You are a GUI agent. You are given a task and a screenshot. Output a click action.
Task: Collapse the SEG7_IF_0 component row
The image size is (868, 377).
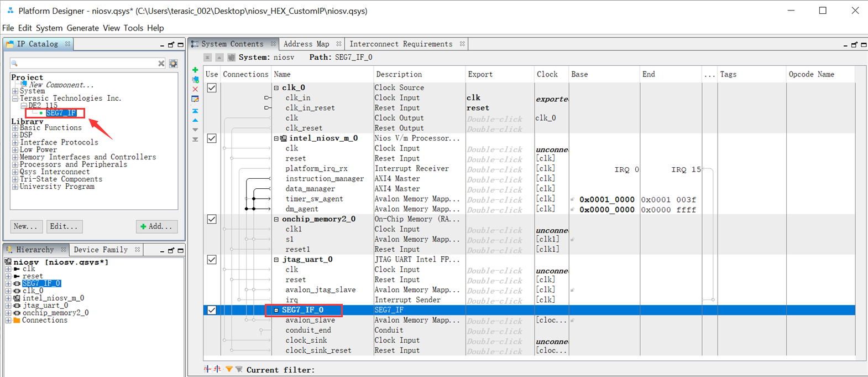[276, 310]
